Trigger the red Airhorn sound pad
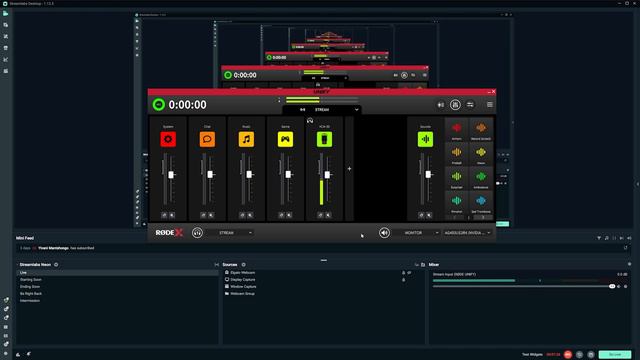 (456, 130)
